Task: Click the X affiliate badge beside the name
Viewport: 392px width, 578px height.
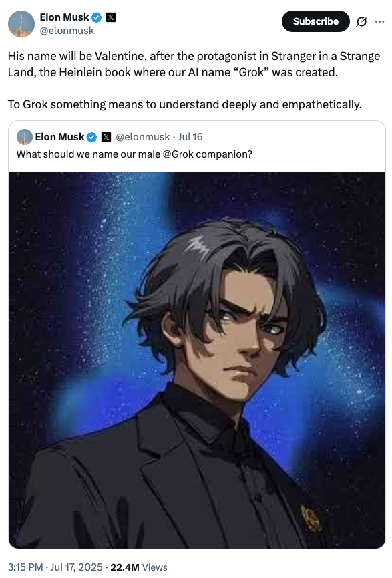Action: tap(111, 17)
